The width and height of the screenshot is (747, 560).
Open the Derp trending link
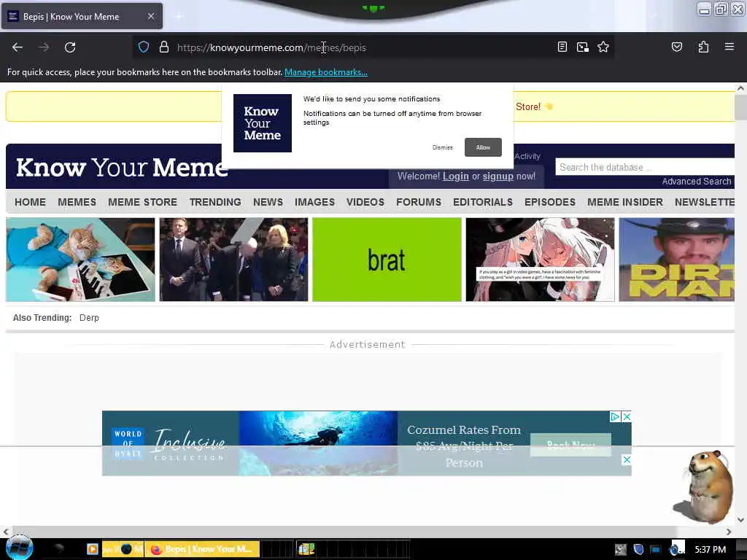(89, 318)
